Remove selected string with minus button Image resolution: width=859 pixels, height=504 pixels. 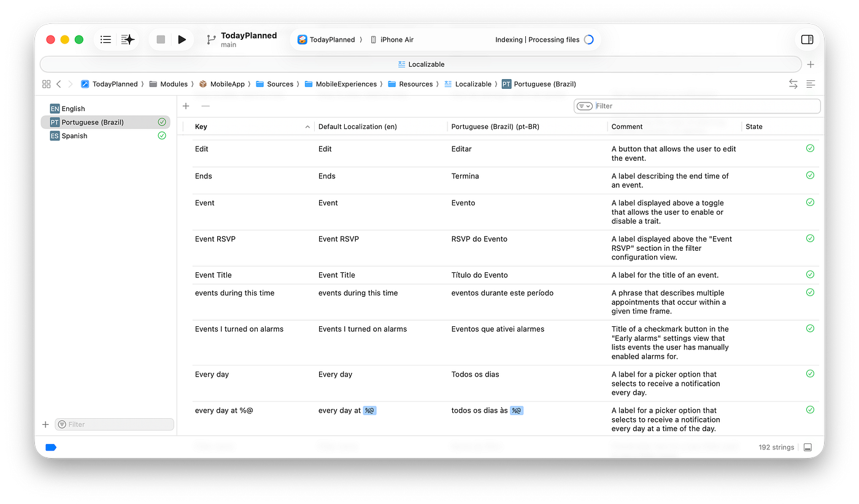[x=206, y=106]
